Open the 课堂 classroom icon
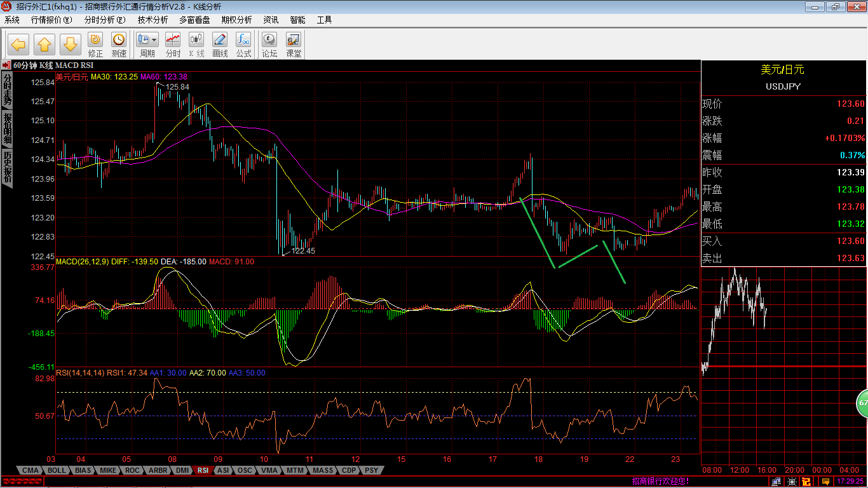Screen dimensions: 868x488 point(294,45)
